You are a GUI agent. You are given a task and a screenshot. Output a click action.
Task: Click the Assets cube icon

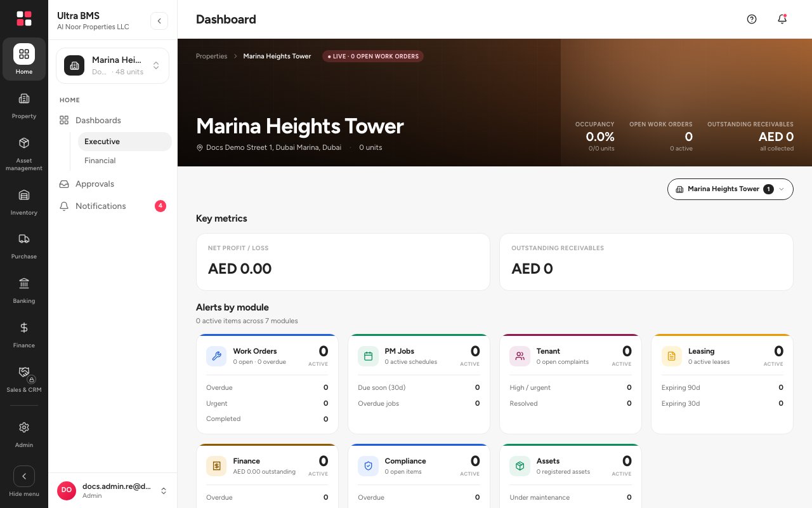[x=520, y=466]
